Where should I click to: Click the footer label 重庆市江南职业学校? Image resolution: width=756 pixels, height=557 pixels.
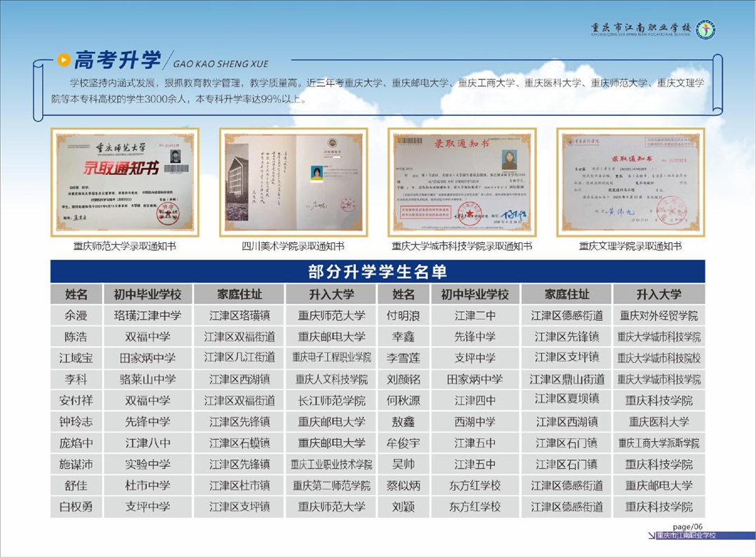tap(687, 535)
